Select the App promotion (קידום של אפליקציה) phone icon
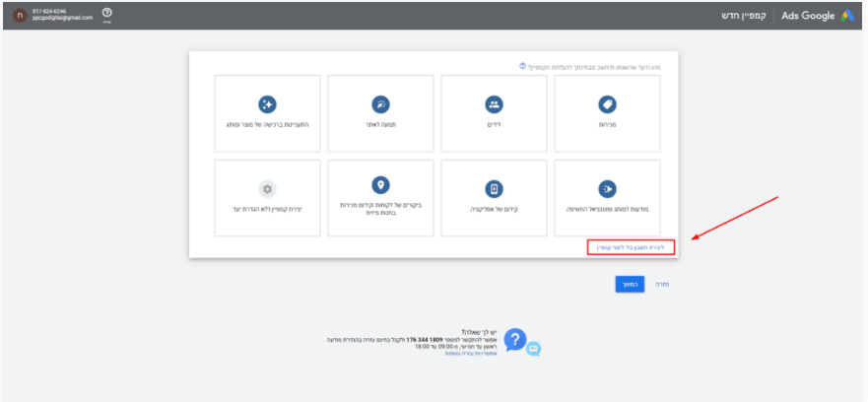 pos(494,189)
